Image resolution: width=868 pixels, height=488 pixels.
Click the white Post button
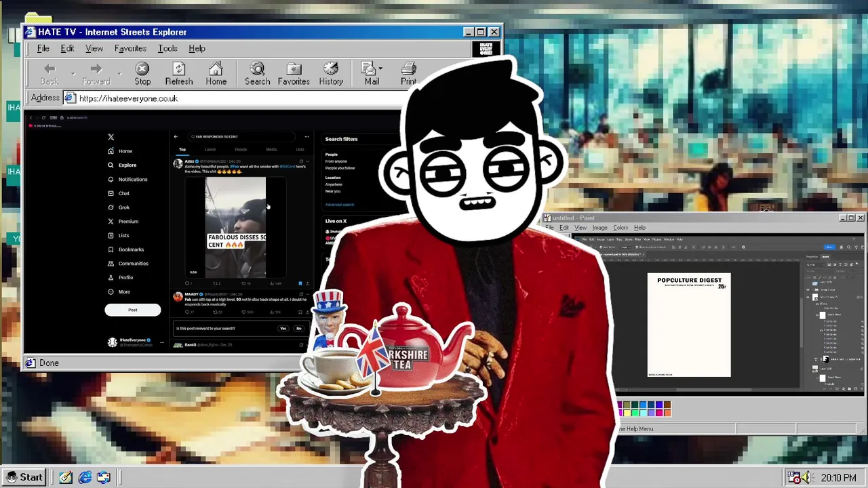click(x=132, y=310)
